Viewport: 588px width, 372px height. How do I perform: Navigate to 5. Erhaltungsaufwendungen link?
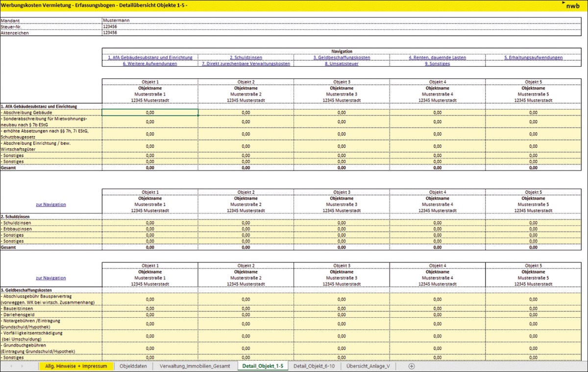coord(533,57)
